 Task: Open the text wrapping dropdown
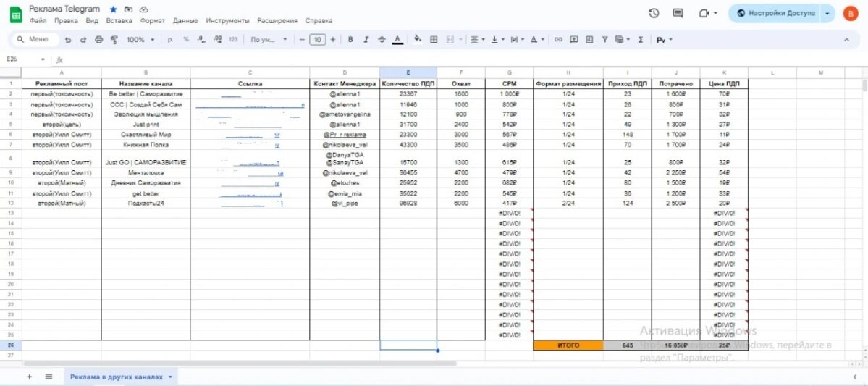(x=517, y=39)
